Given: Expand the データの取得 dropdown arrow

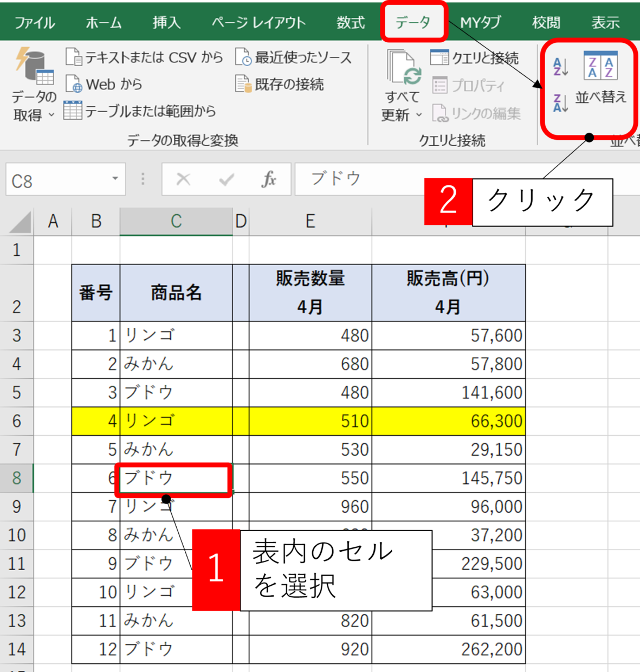Looking at the screenshot, I should coord(51,115).
